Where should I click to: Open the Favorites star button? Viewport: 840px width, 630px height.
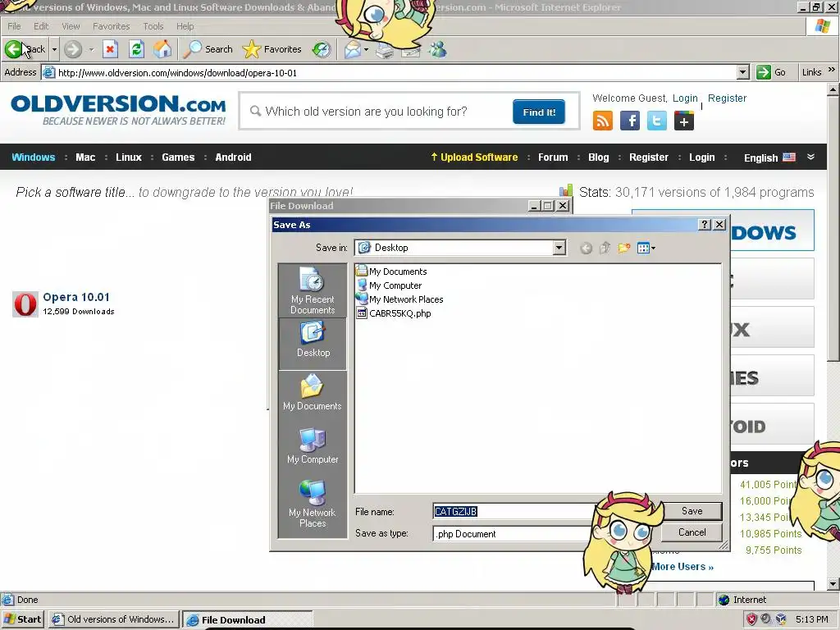pos(272,49)
